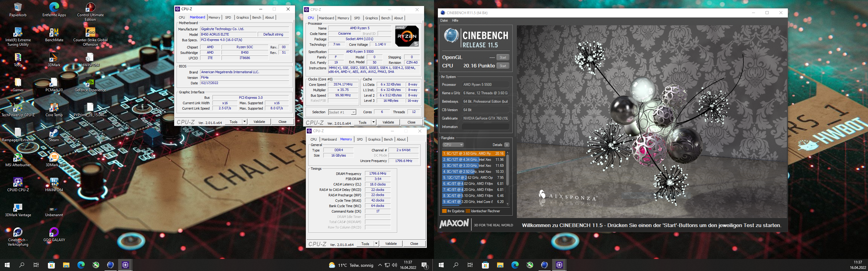Click Default string field in Mainboard window
This screenshot has width=868, height=271.
click(273, 34)
